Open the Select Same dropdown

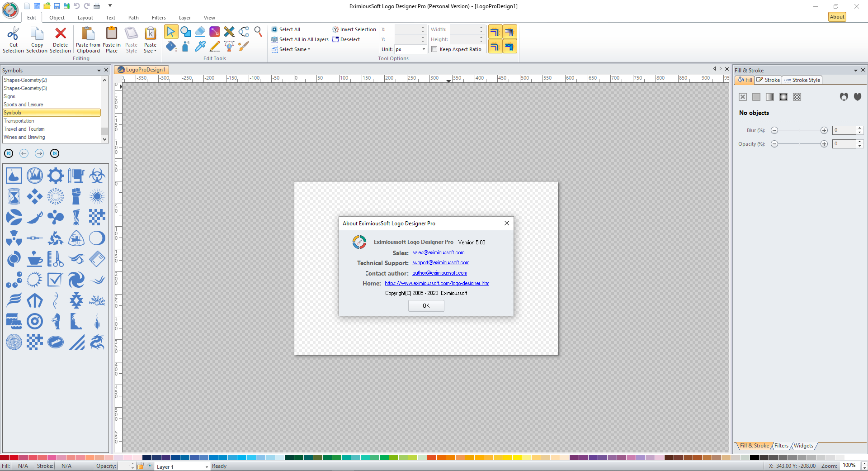291,49
